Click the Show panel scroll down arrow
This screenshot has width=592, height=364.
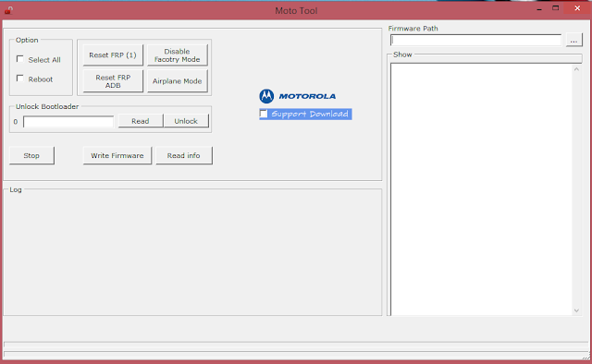tap(576, 310)
